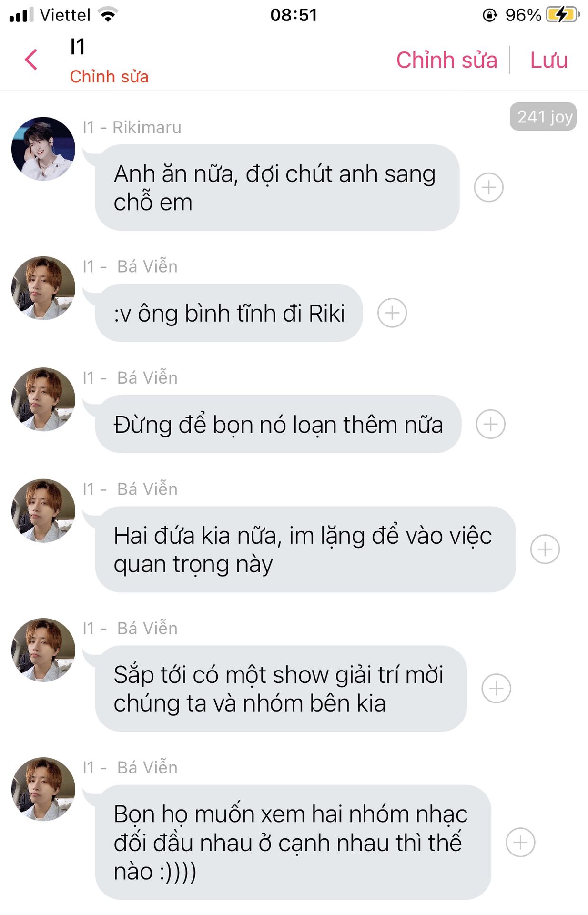Tap the pink back arrow
This screenshot has height=915, width=588.
point(31,60)
